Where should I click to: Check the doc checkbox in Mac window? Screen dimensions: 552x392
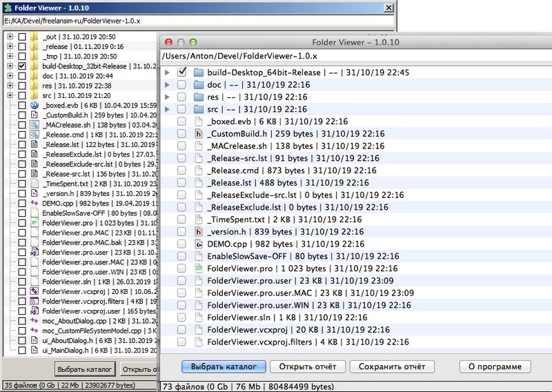click(181, 85)
